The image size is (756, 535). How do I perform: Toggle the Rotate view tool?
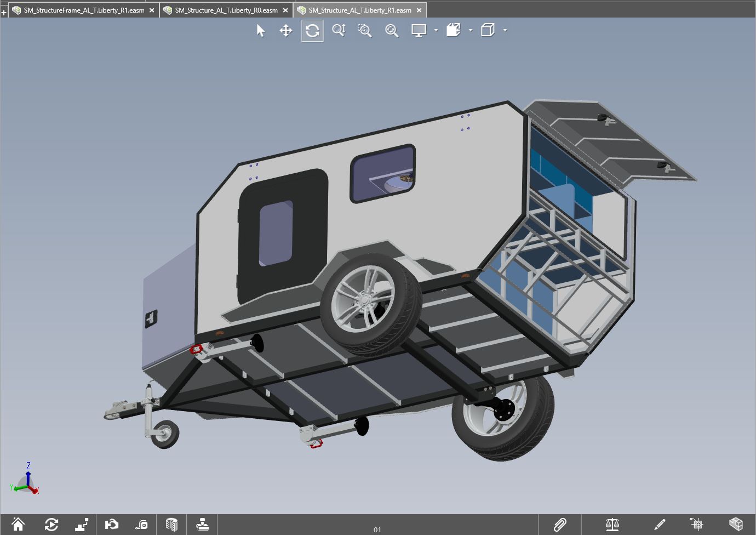pyautogui.click(x=312, y=31)
